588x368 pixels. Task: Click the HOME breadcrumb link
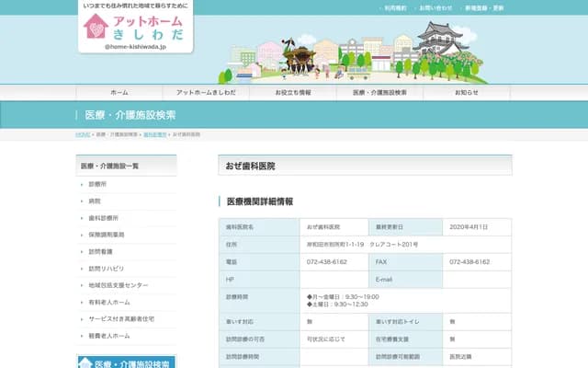pos(83,134)
